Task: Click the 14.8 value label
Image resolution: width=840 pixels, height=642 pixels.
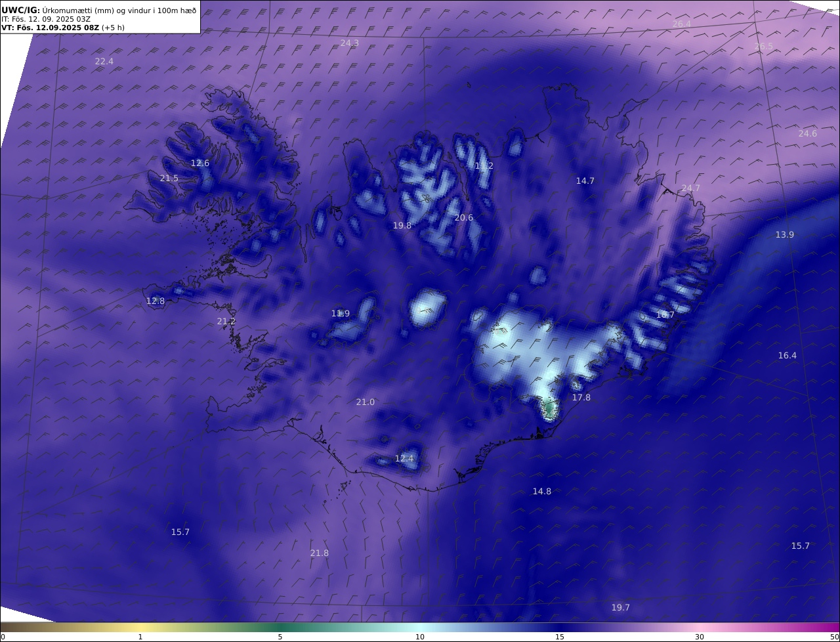Action: (542, 491)
